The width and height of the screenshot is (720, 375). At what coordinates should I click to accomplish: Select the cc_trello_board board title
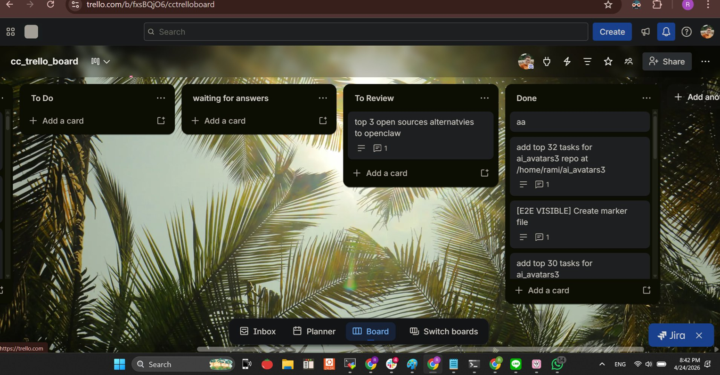coord(45,62)
